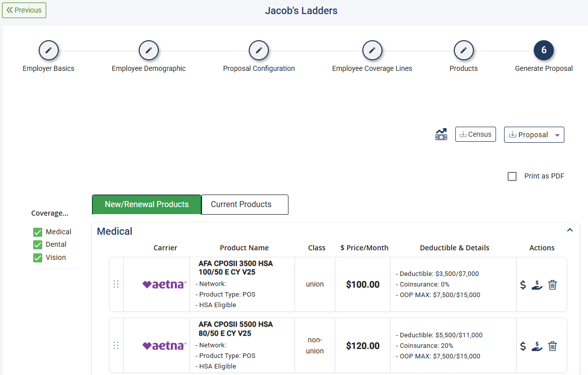The height and width of the screenshot is (375, 588).
Task: Switch to New/Renewal Products tab
Action: [x=147, y=205]
